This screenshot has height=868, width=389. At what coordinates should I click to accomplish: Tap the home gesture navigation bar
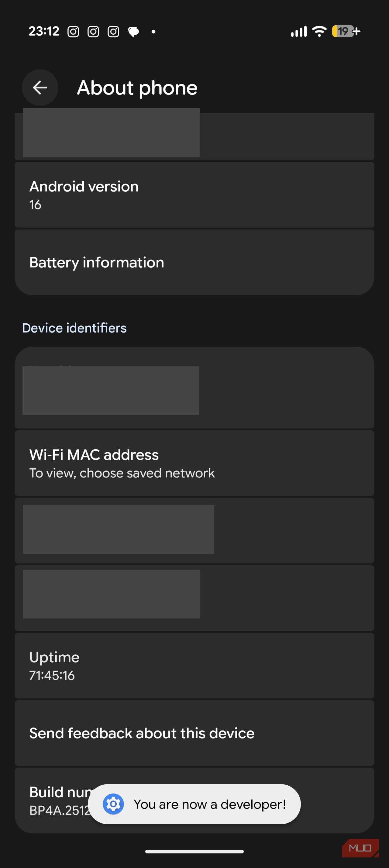194,852
